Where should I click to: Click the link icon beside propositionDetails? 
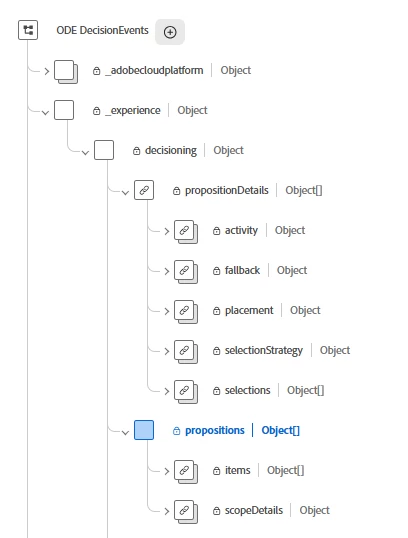point(144,190)
